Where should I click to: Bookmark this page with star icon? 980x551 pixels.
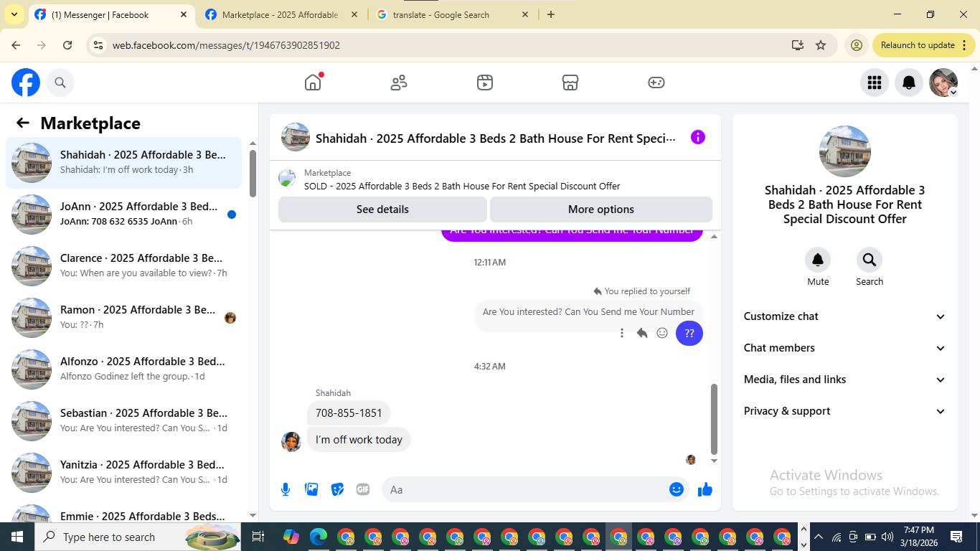click(x=821, y=45)
